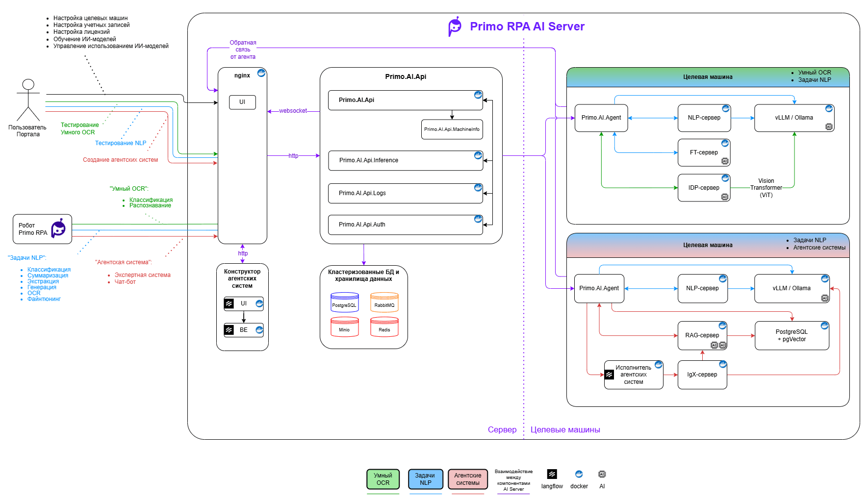868x502 pixels.
Task: Click the BE box in Конструктор агентских систем
Action: pyautogui.click(x=243, y=330)
